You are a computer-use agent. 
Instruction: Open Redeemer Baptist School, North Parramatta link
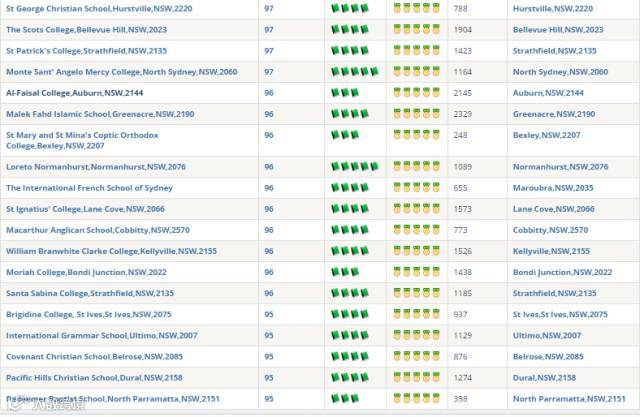113,399
